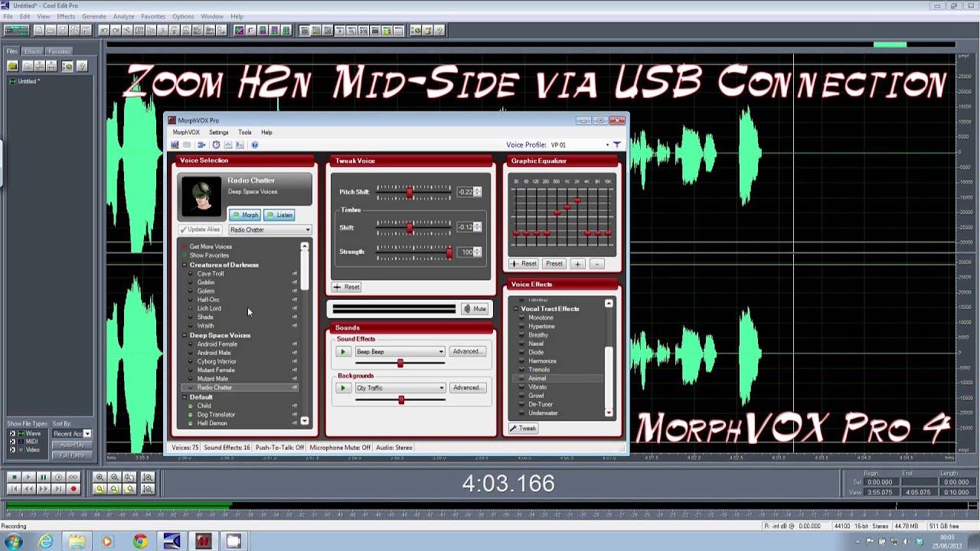Play the Beep Beep sound effect

(343, 352)
